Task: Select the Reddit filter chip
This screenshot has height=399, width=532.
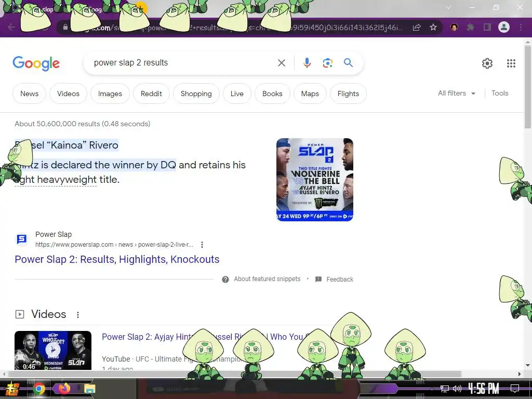Action: pyautogui.click(x=151, y=94)
